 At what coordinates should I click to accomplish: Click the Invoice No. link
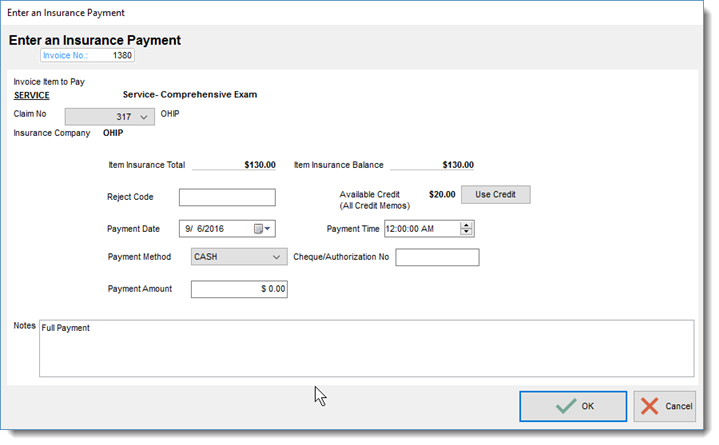[x=65, y=56]
